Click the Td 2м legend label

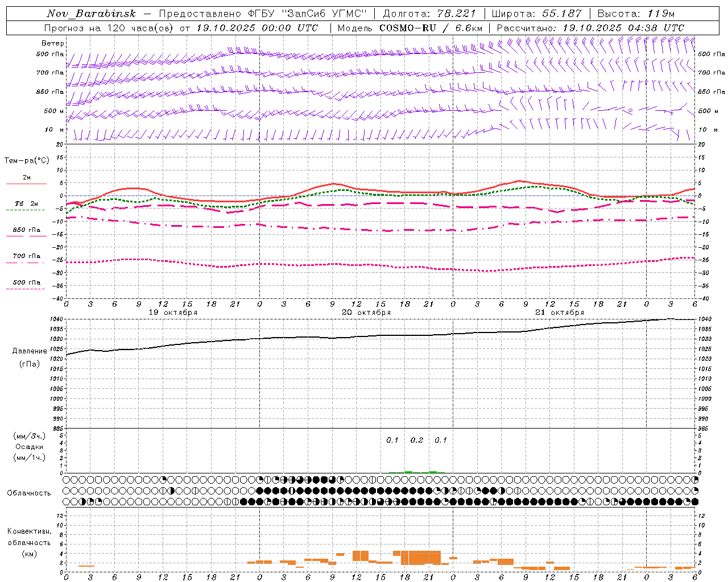[27, 203]
